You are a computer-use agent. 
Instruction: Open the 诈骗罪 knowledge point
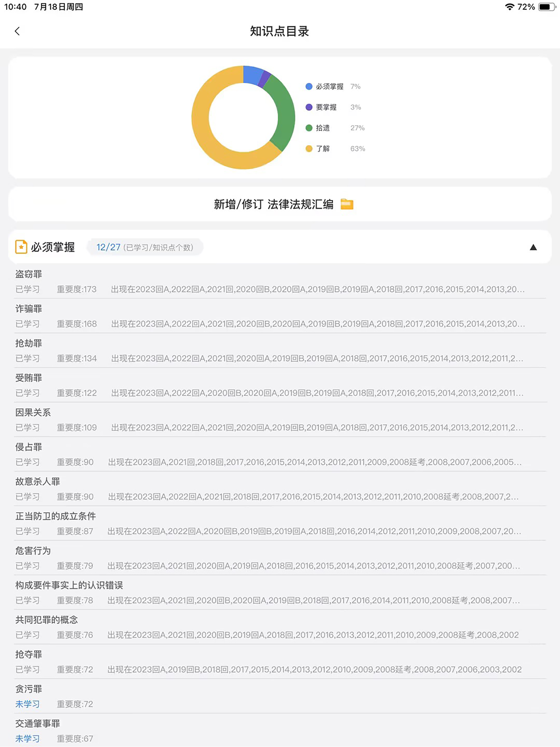(x=280, y=316)
